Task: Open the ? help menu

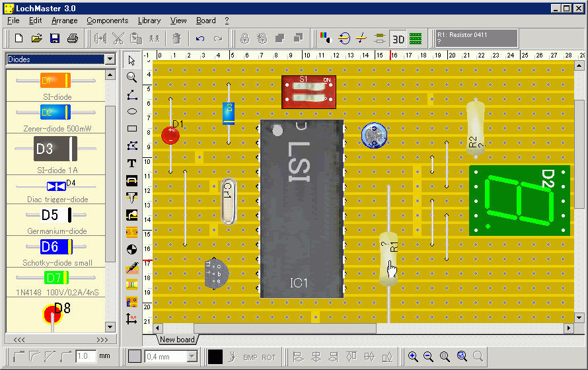Action: [x=227, y=20]
